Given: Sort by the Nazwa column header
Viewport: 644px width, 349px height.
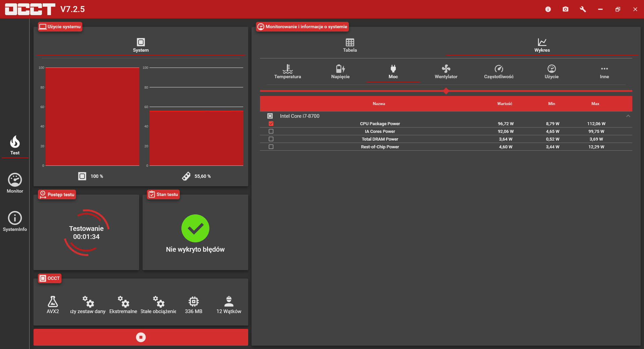Looking at the screenshot, I should pos(379,104).
